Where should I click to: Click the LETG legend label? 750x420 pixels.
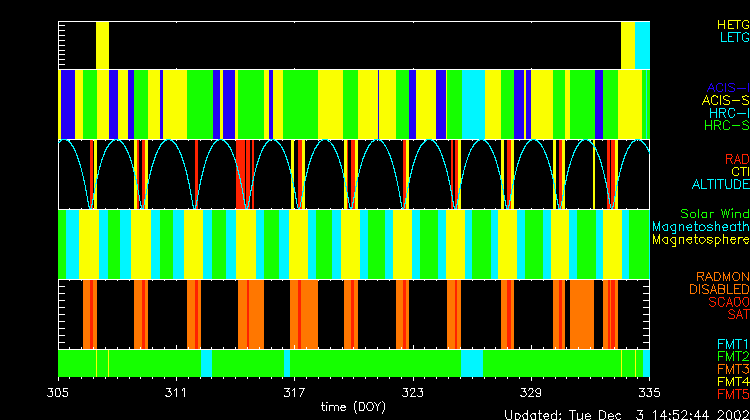click(733, 38)
